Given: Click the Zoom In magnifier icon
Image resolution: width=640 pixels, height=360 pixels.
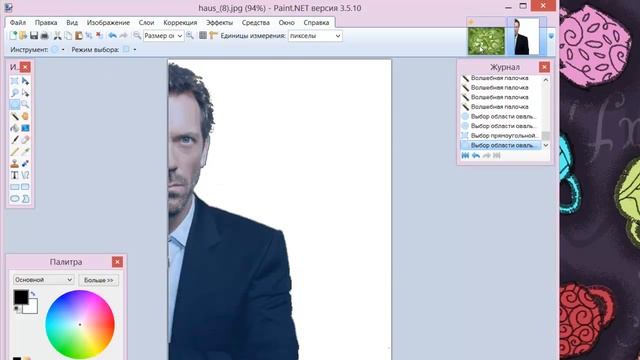Looking at the screenshot, I should pos(190,36).
